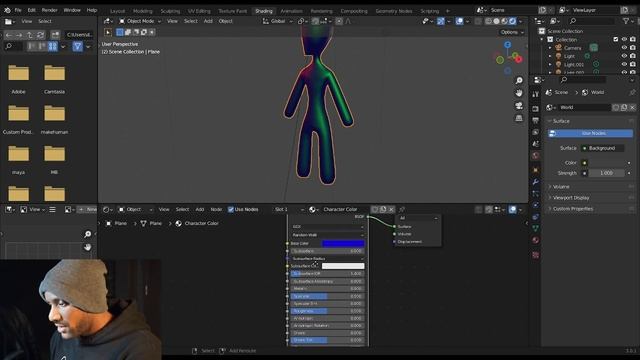
Task: Click the World Strength value field
Action: click(606, 173)
